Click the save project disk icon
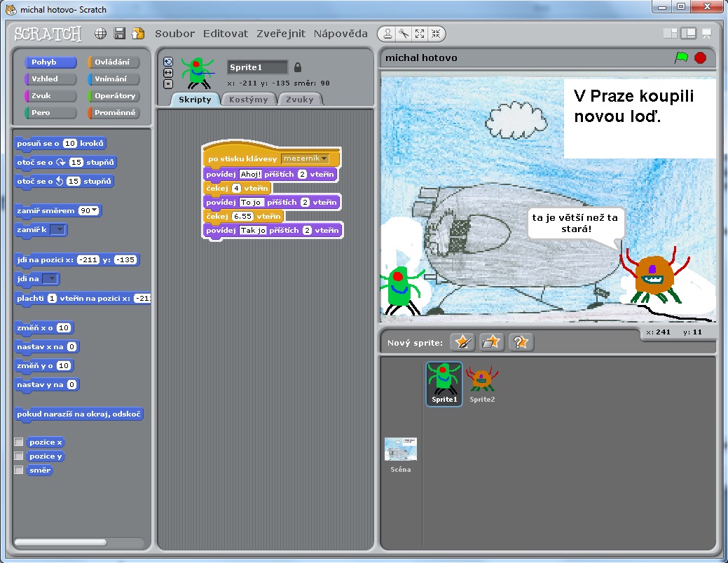This screenshot has height=563, width=728. [x=119, y=34]
